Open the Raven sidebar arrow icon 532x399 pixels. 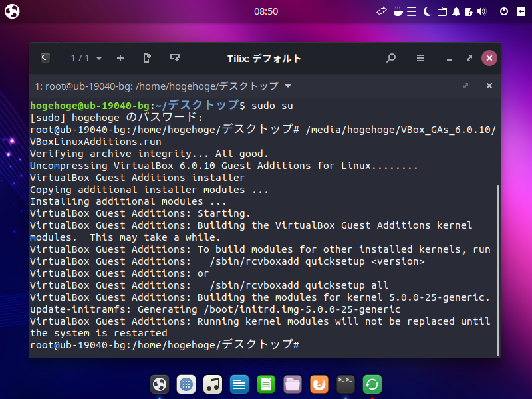(521, 11)
